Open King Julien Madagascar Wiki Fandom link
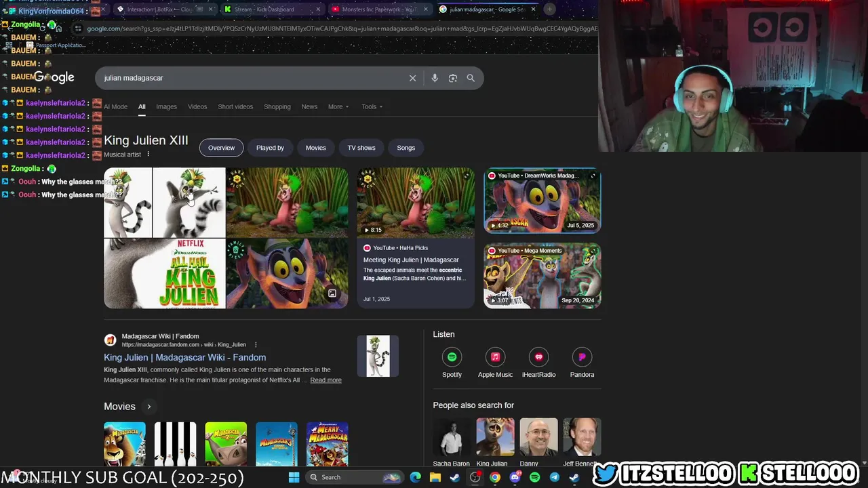 tap(185, 357)
